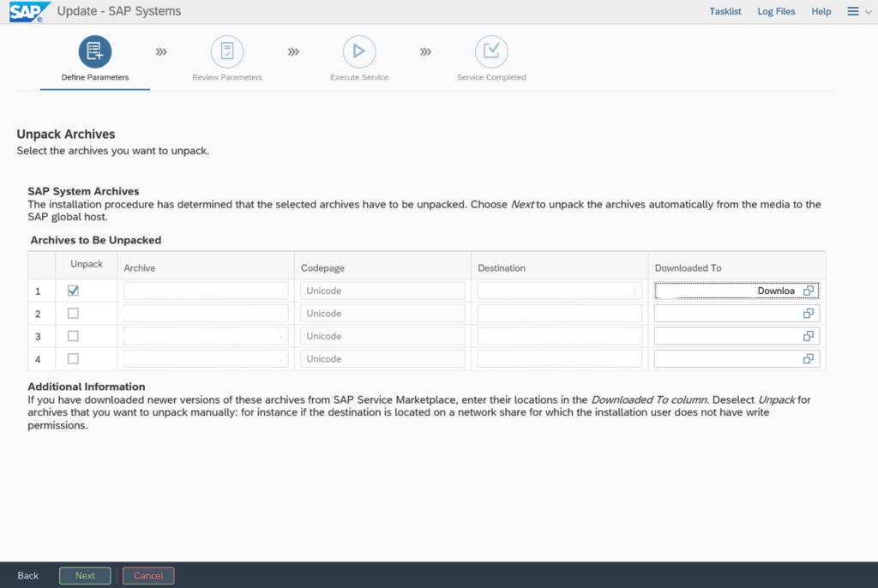Click the Codepage Unicode field in row 1
This screenshot has width=878, height=588.
(x=382, y=291)
